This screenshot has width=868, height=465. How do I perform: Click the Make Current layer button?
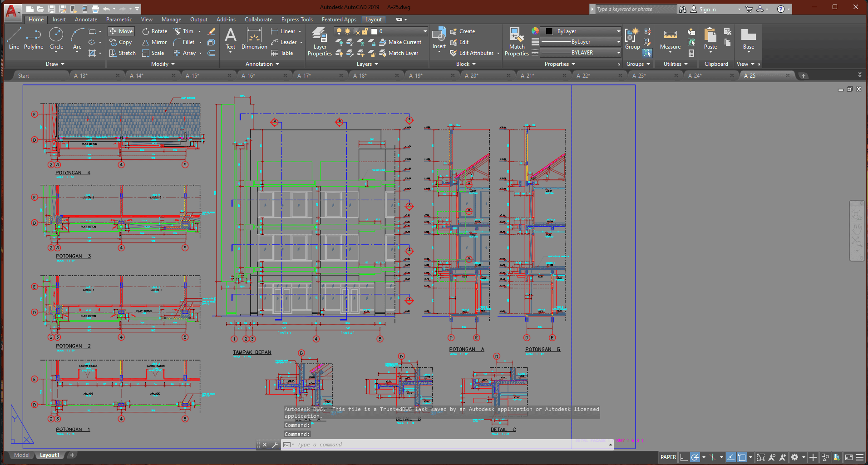(400, 42)
